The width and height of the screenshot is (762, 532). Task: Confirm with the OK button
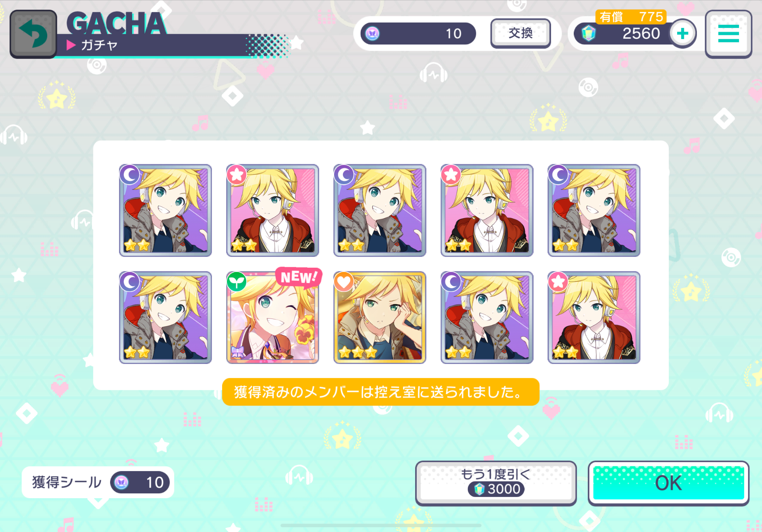668,483
